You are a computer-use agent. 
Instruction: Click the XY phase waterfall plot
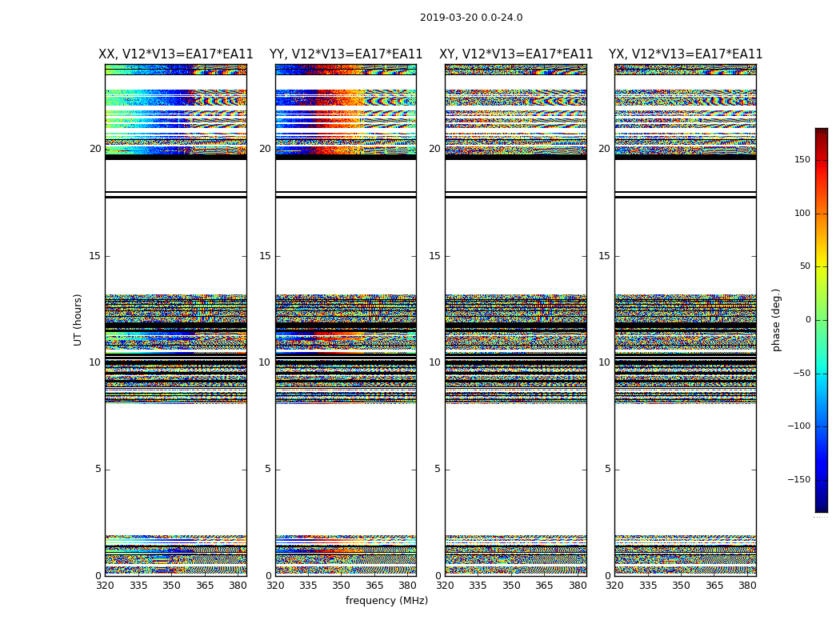pyautogui.click(x=516, y=320)
